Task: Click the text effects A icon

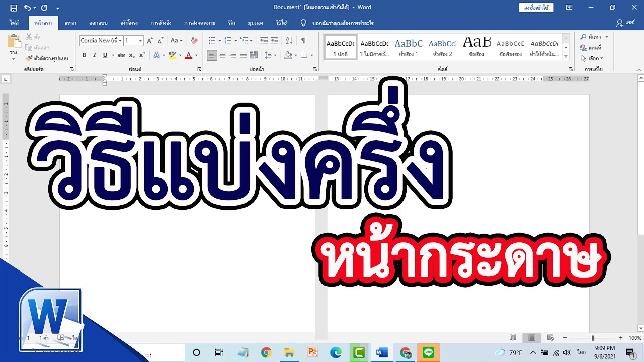Action: pos(156,55)
